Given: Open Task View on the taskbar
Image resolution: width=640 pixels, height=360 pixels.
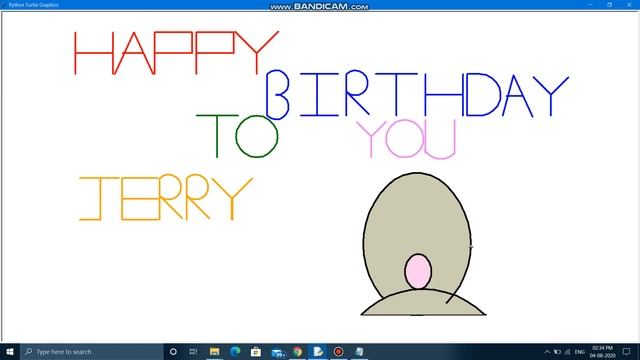Looking at the screenshot, I should 193,351.
